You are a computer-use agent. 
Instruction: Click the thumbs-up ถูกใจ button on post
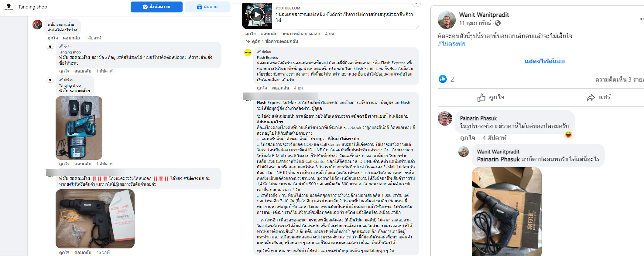pos(491,97)
